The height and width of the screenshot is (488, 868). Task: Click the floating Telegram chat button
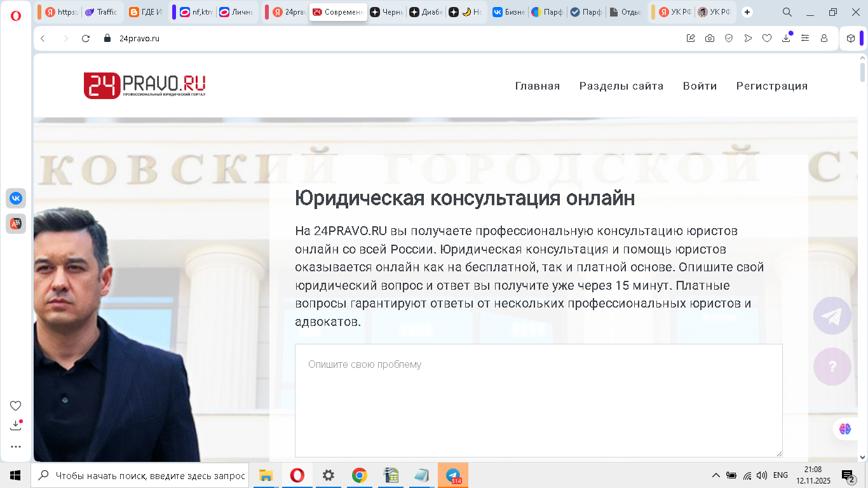832,316
